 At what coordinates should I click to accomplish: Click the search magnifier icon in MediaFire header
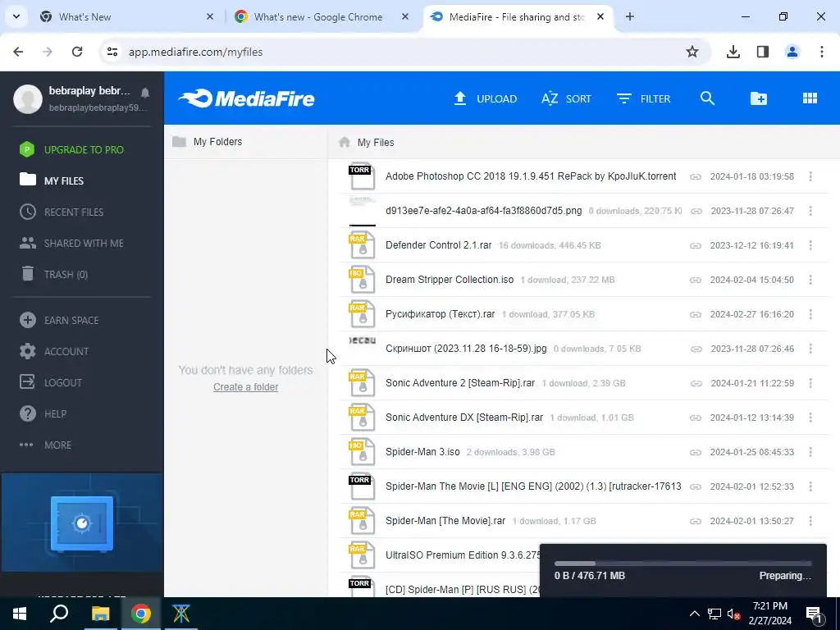[707, 98]
